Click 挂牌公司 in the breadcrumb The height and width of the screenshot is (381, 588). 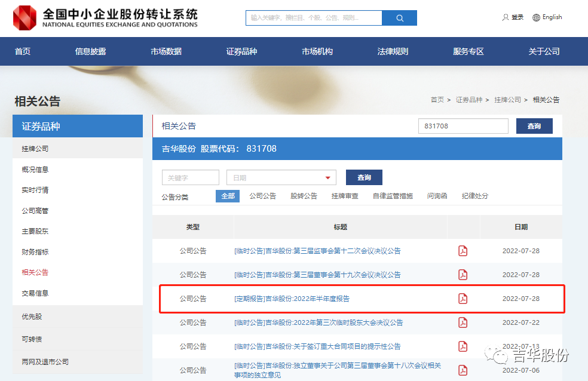[x=508, y=100]
